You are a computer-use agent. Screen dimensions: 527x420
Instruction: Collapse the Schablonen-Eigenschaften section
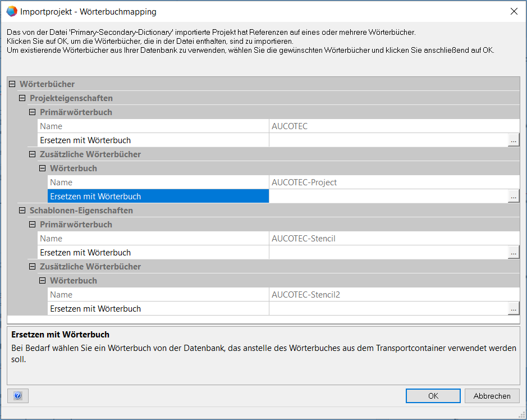(x=22, y=211)
